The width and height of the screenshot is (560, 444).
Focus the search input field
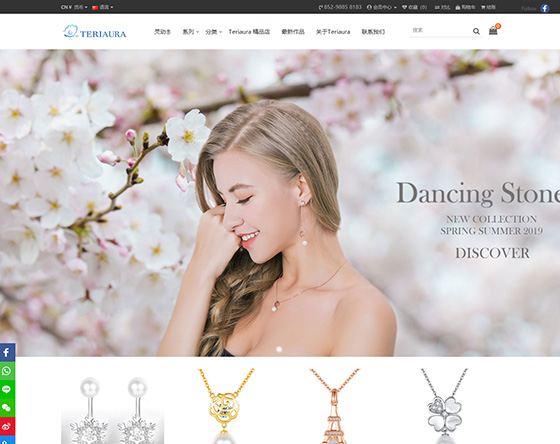coord(441,31)
